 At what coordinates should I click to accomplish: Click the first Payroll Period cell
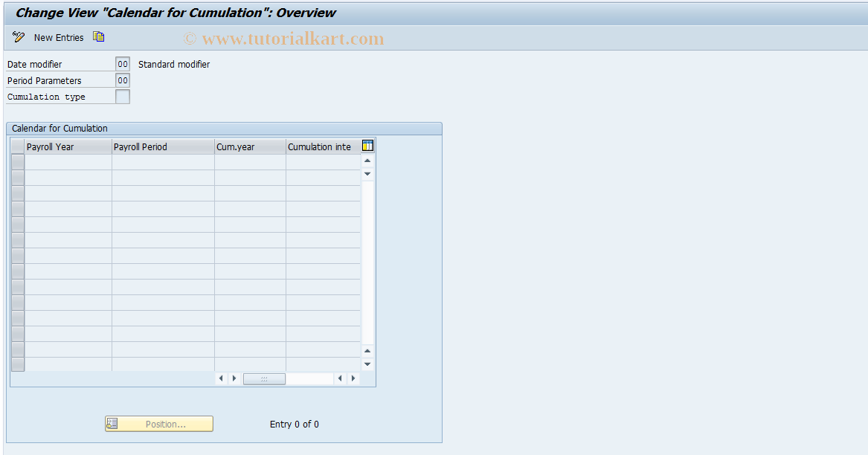click(x=164, y=162)
